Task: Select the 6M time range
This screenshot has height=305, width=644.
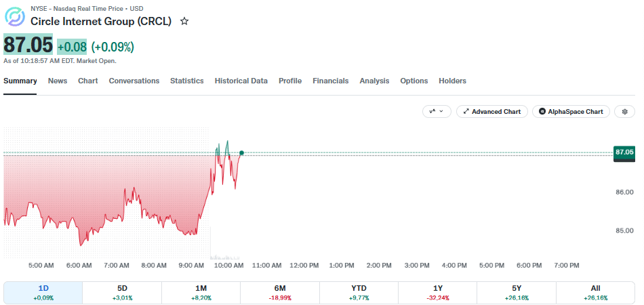Action: click(x=280, y=293)
